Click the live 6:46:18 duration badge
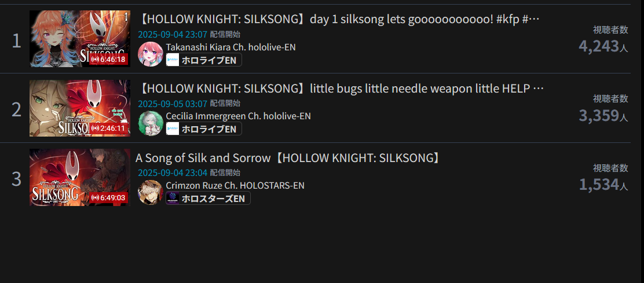 point(109,60)
